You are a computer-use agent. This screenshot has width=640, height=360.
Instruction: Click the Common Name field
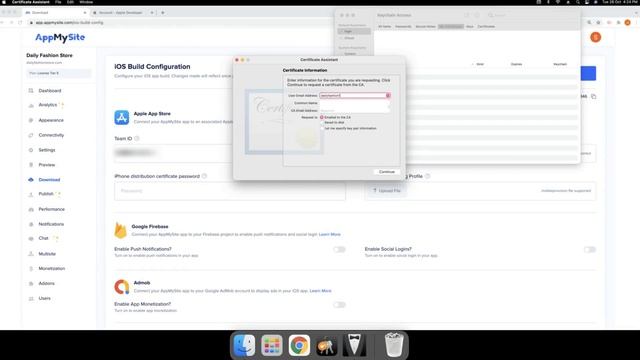pyautogui.click(x=355, y=103)
